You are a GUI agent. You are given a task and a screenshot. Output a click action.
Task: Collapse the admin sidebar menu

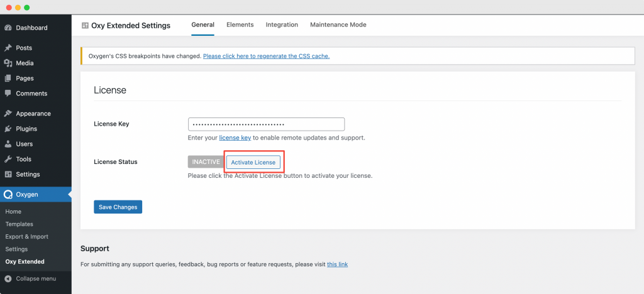tap(30, 279)
